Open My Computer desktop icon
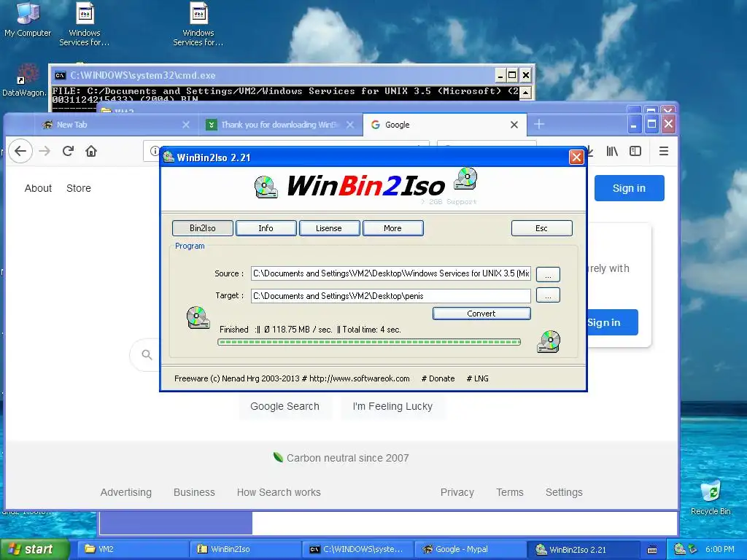 28,20
